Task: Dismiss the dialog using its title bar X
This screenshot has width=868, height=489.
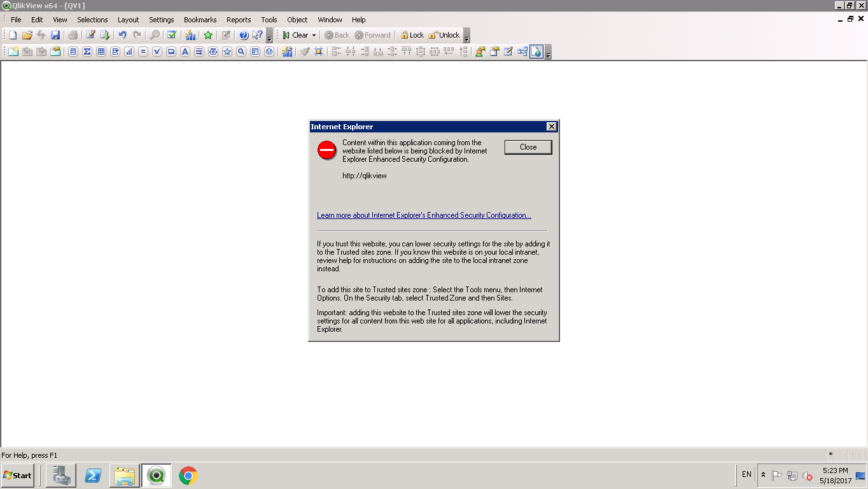Action: (x=552, y=127)
